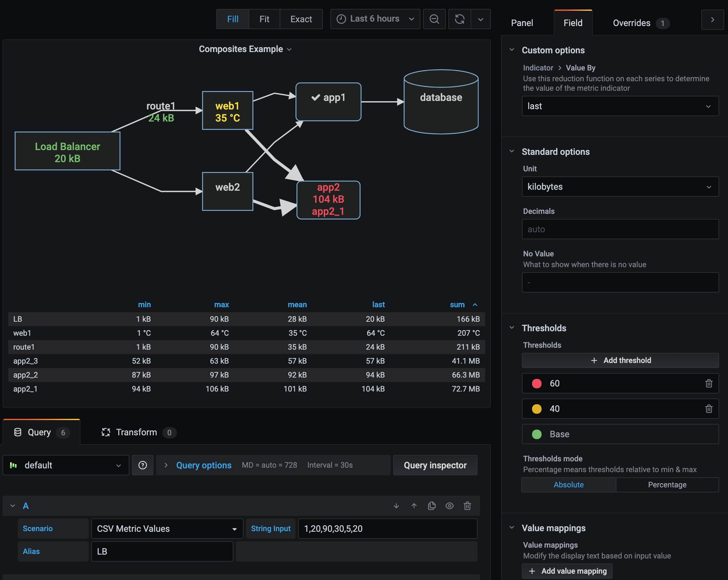Click the Query Inspector button
This screenshot has width=728, height=580.
[435, 465]
